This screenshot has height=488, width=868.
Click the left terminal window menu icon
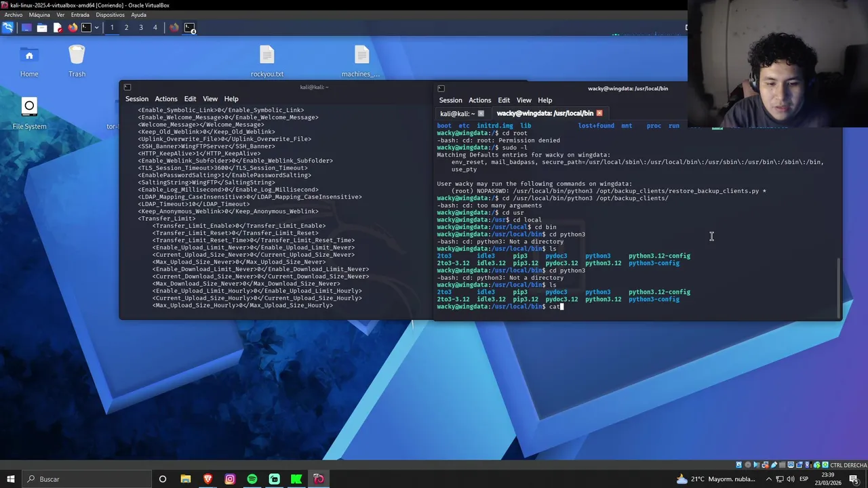click(127, 87)
